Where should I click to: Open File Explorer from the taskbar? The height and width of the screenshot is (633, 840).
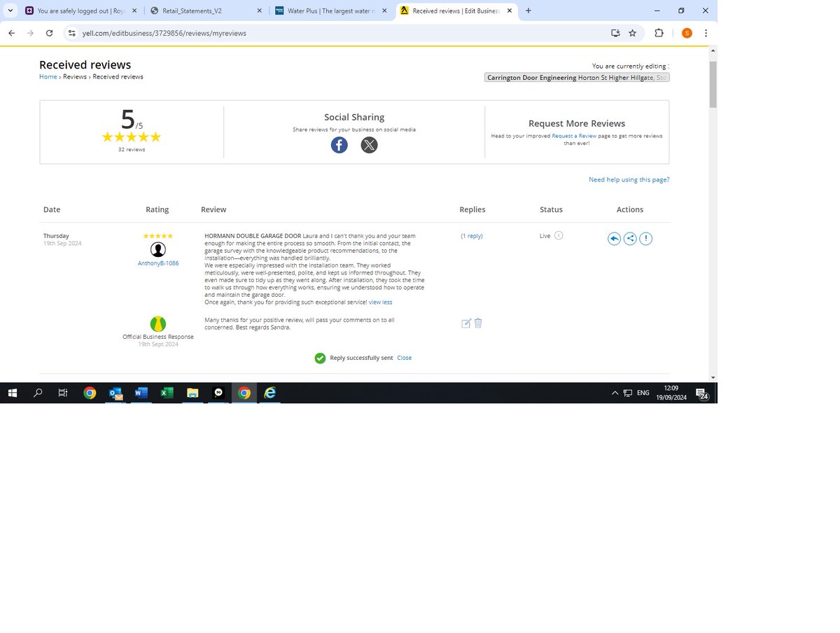192,393
